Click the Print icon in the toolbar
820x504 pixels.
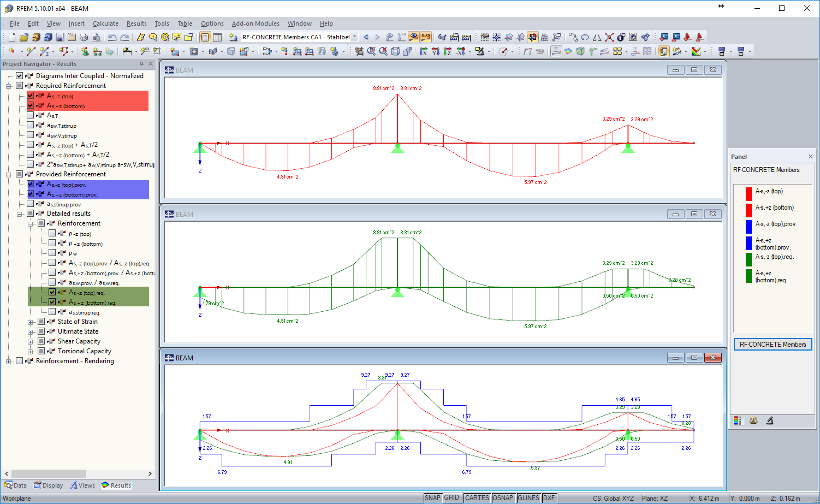pyautogui.click(x=84, y=37)
